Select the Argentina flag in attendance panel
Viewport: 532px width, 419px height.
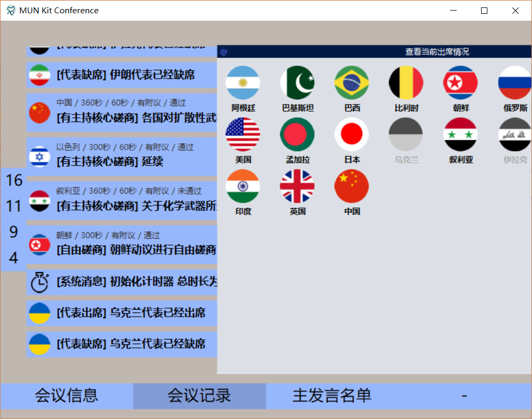[x=243, y=81]
